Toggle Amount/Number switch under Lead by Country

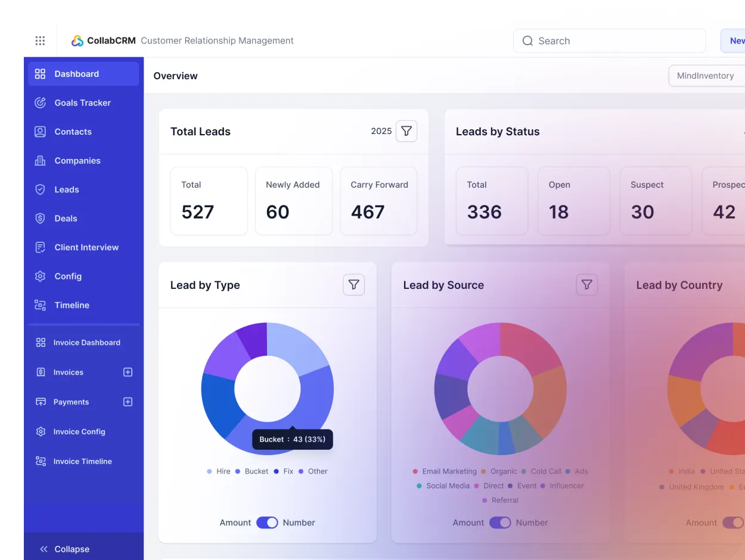[733, 522]
